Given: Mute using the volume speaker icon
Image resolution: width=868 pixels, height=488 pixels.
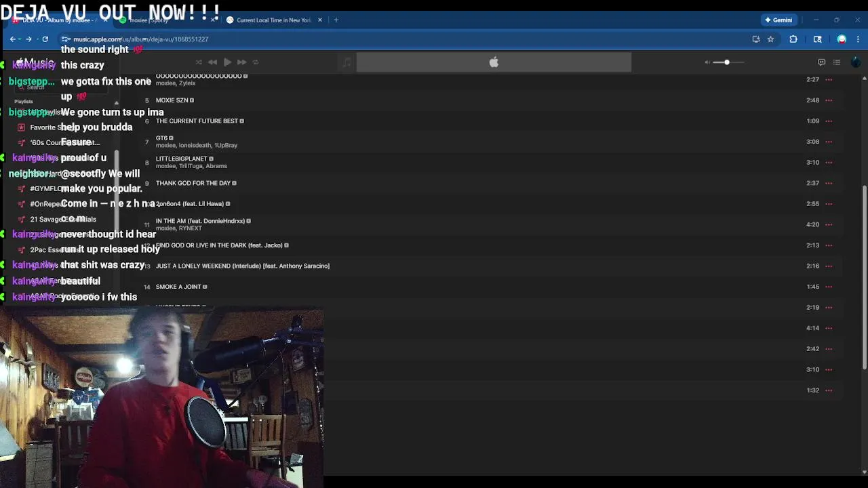Looking at the screenshot, I should tap(707, 62).
